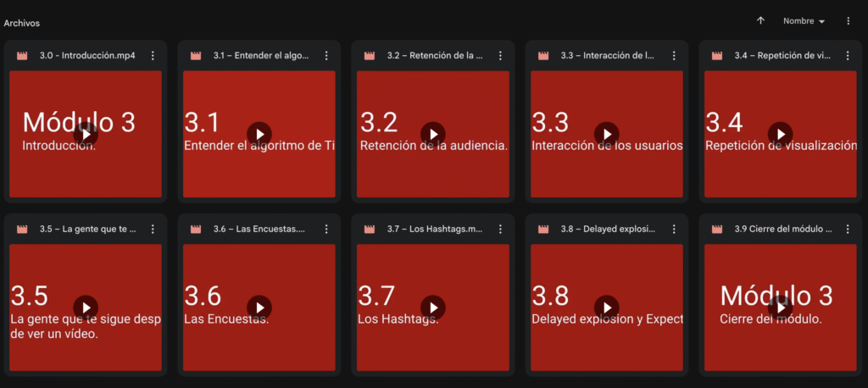Click the video file icon for 3.8 Delayed explosion
Screen dimensions: 868x388
pyautogui.click(x=543, y=230)
